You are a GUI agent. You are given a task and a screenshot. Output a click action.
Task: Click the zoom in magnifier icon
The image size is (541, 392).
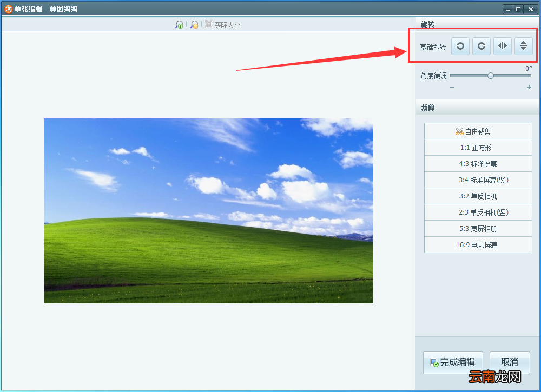[179, 24]
